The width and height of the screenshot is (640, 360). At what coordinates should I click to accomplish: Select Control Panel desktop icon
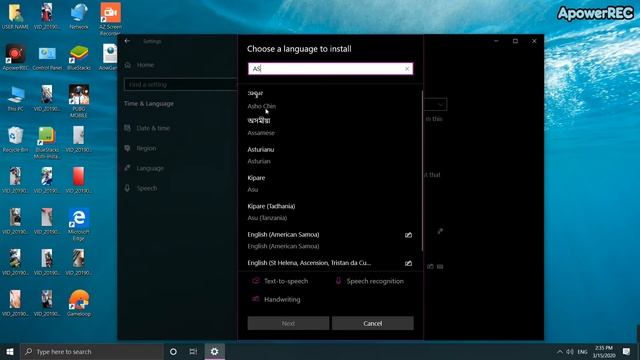(47, 58)
